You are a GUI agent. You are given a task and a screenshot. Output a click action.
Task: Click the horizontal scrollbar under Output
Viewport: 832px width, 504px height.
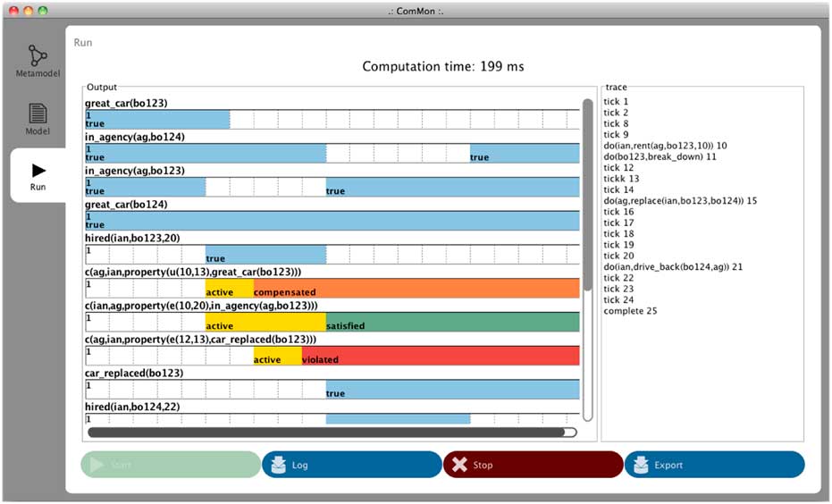[326, 433]
